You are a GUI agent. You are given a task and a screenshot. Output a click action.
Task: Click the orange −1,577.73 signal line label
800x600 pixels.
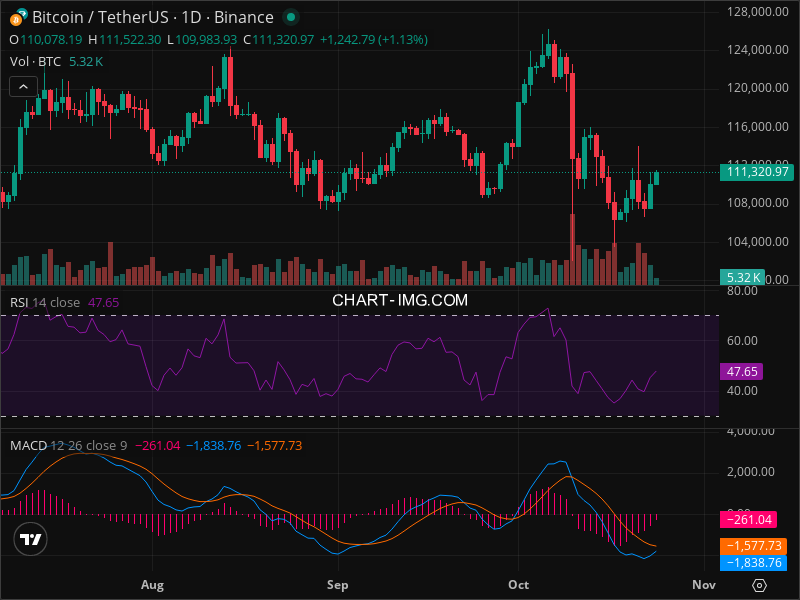pyautogui.click(x=752, y=547)
